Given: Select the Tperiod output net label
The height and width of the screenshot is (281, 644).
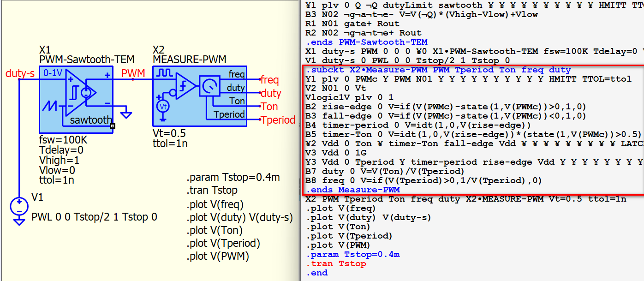Looking at the screenshot, I should [278, 120].
